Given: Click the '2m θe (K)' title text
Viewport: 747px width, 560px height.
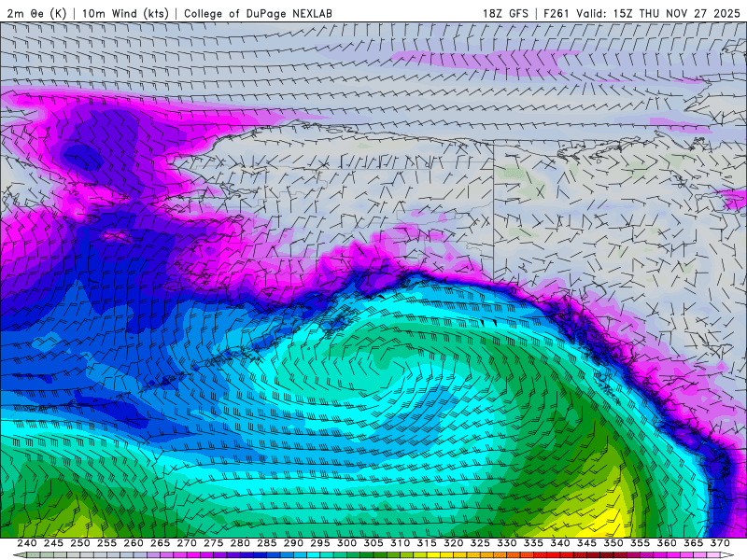Looking at the screenshot, I should (36, 13).
